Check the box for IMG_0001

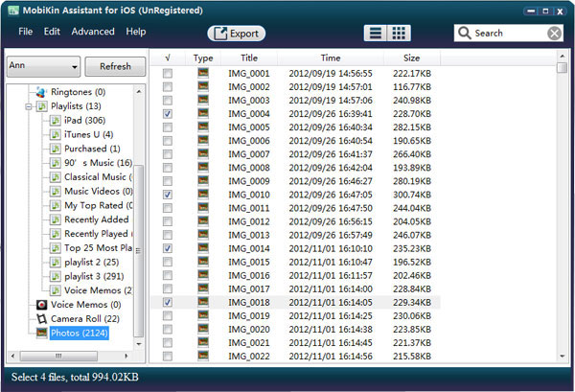168,74
